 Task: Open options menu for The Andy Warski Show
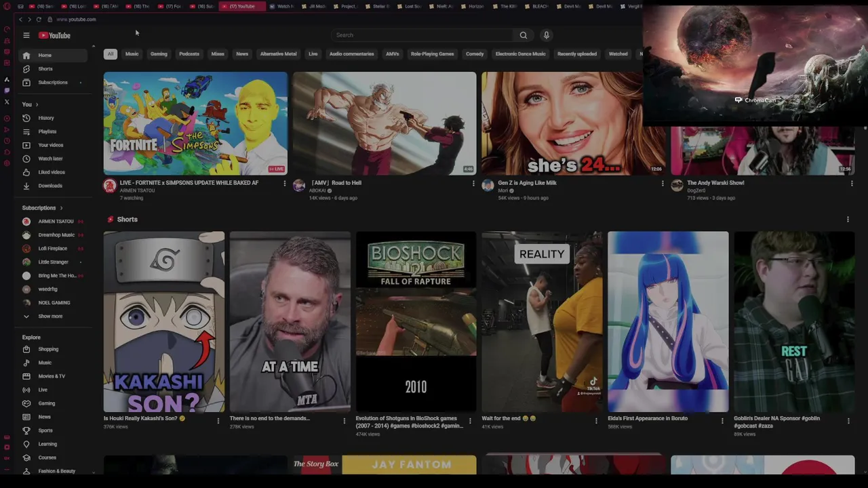[852, 183]
